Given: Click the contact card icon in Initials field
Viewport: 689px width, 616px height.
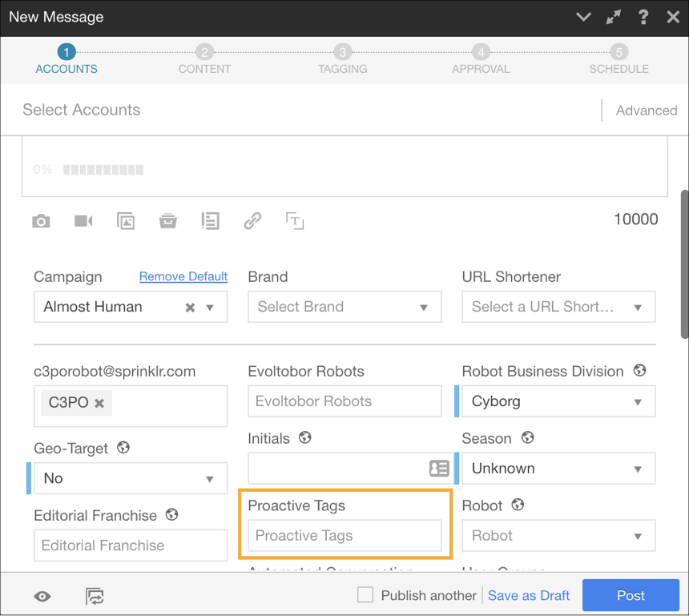Looking at the screenshot, I should tap(439, 469).
